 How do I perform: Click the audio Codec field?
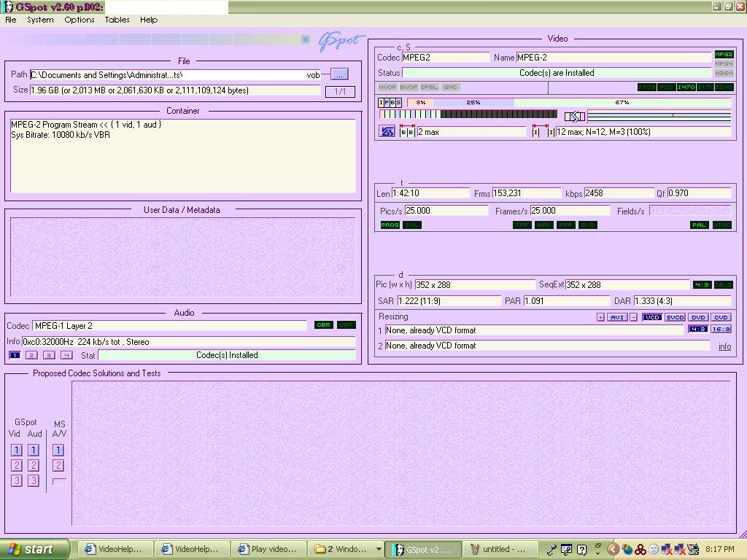[169, 326]
